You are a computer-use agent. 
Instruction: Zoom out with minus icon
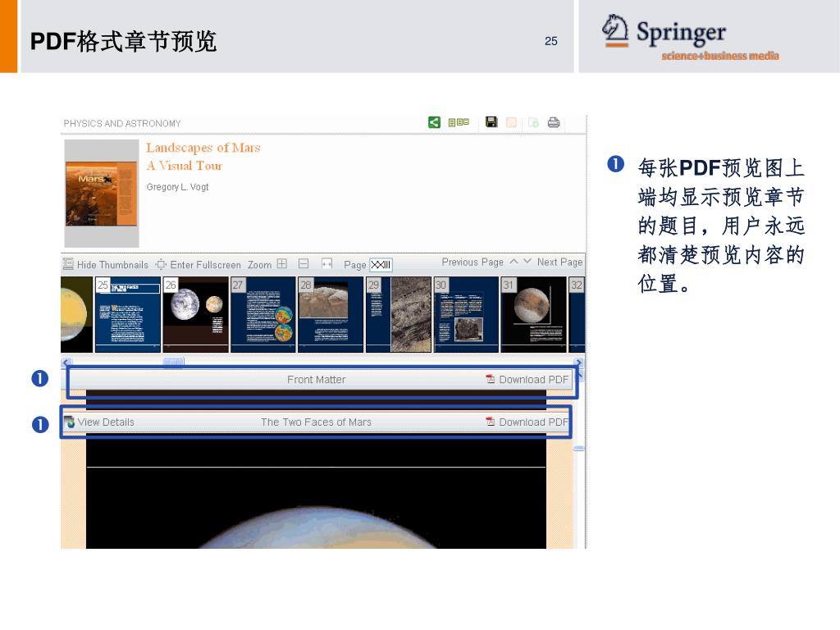304,263
